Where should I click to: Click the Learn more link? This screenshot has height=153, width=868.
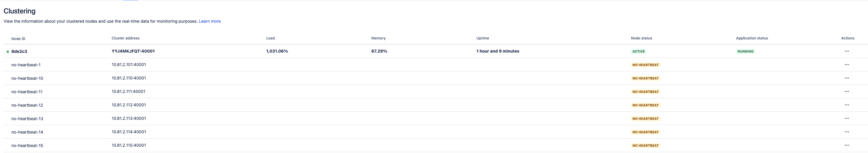click(x=209, y=21)
